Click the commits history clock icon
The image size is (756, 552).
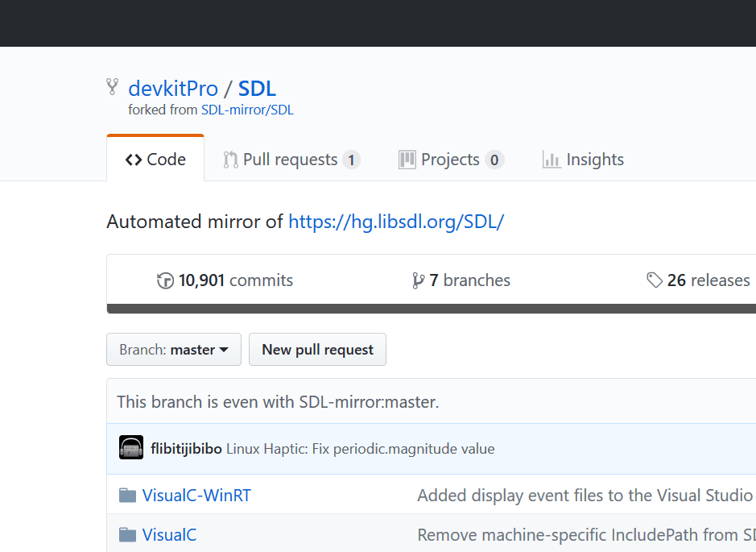pos(165,280)
